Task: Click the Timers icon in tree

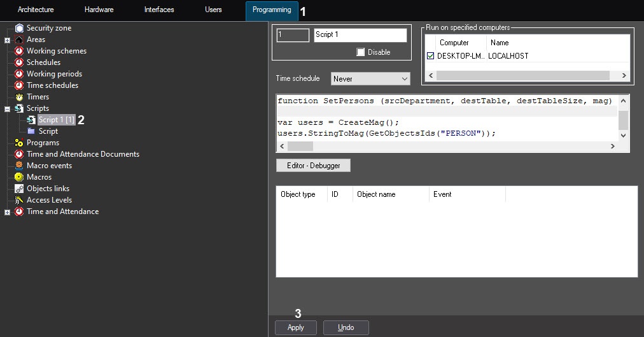Action: click(19, 97)
